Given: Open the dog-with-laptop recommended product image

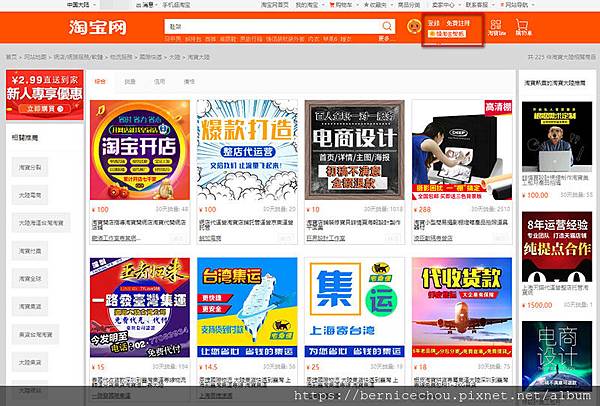Looking at the screenshot, I should coord(557,137).
